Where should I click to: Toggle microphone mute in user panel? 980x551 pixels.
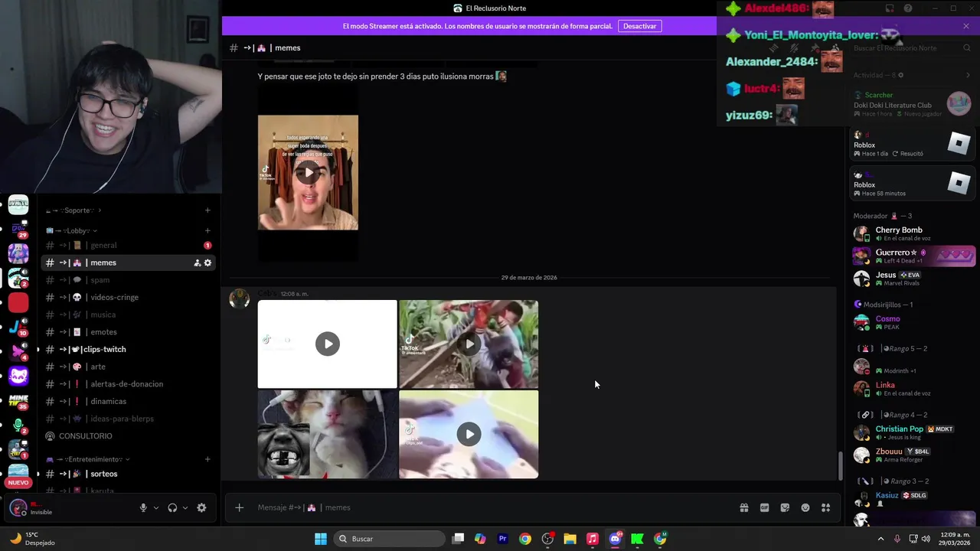pos(143,507)
